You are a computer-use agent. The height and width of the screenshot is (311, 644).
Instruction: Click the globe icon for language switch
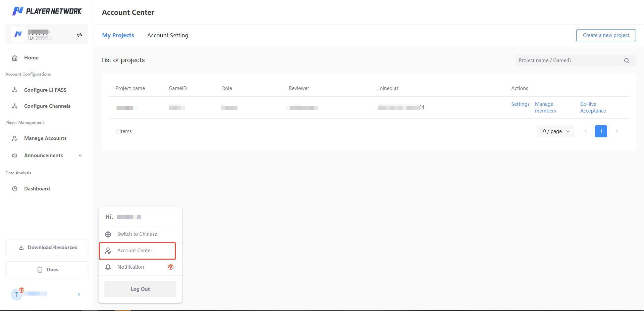pyautogui.click(x=108, y=234)
